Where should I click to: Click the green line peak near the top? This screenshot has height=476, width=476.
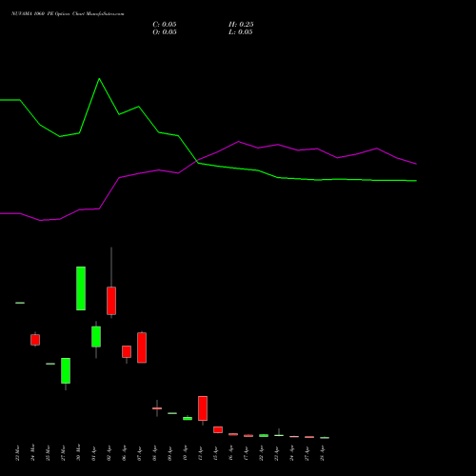pyautogui.click(x=99, y=78)
